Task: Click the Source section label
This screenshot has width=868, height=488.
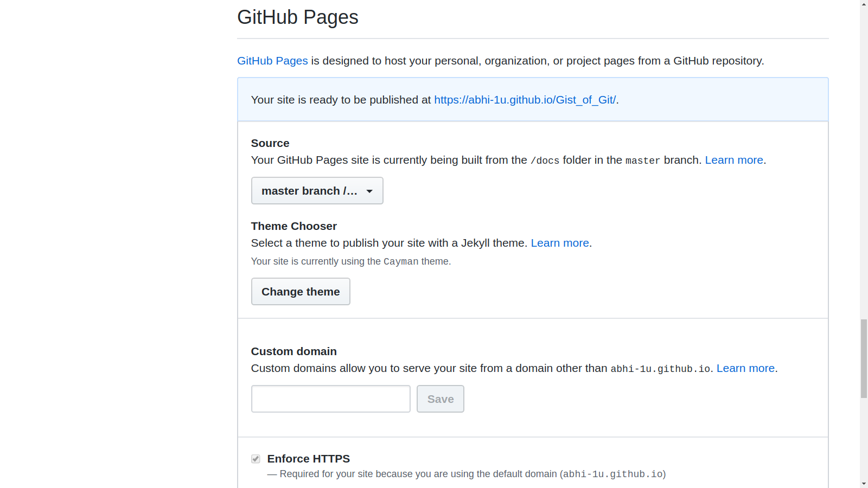Action: click(270, 143)
